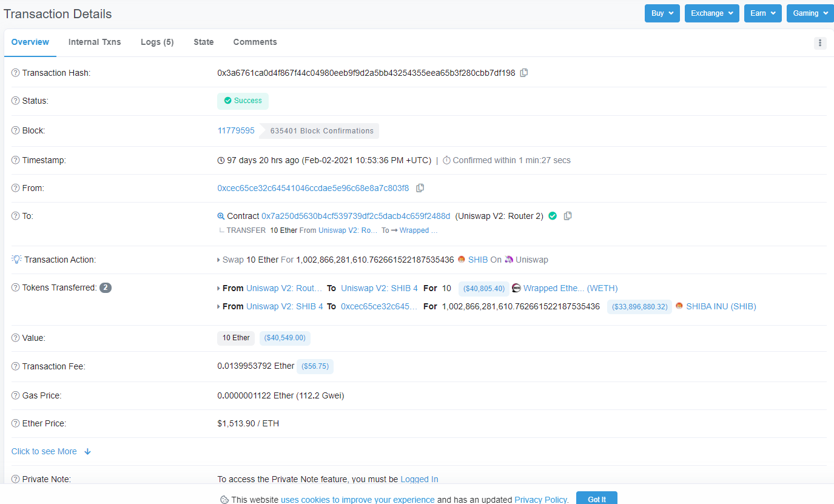Open contract address 0x7a250d5630b4... link
The image size is (834, 504).
click(x=356, y=216)
